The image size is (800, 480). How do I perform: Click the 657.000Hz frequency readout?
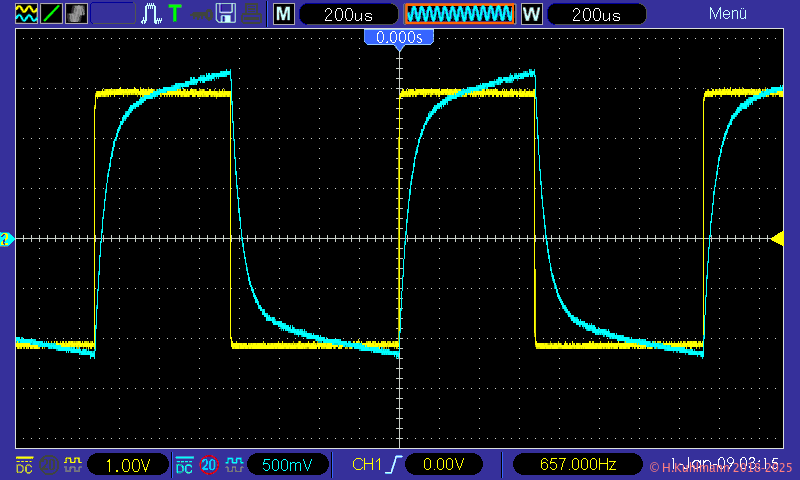pyautogui.click(x=577, y=465)
